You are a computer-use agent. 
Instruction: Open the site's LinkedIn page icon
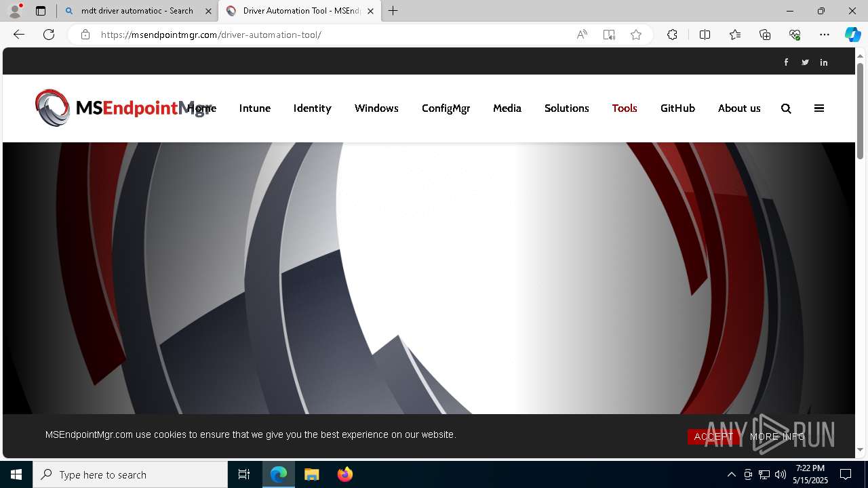coord(824,62)
